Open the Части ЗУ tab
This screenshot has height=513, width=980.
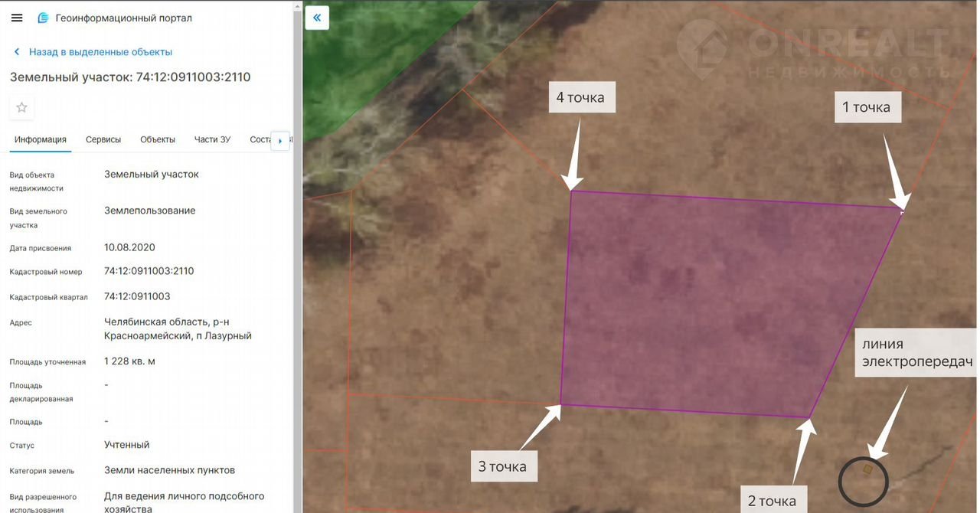click(212, 139)
